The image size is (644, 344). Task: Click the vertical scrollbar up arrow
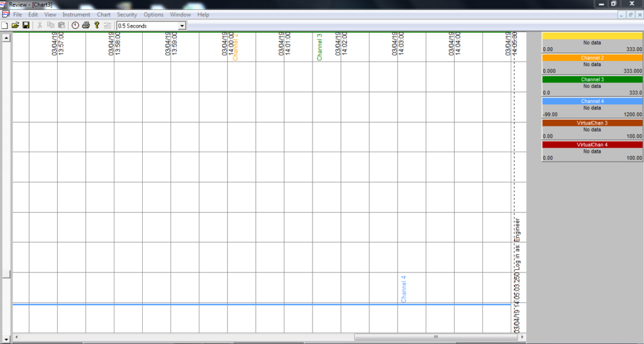[7, 38]
